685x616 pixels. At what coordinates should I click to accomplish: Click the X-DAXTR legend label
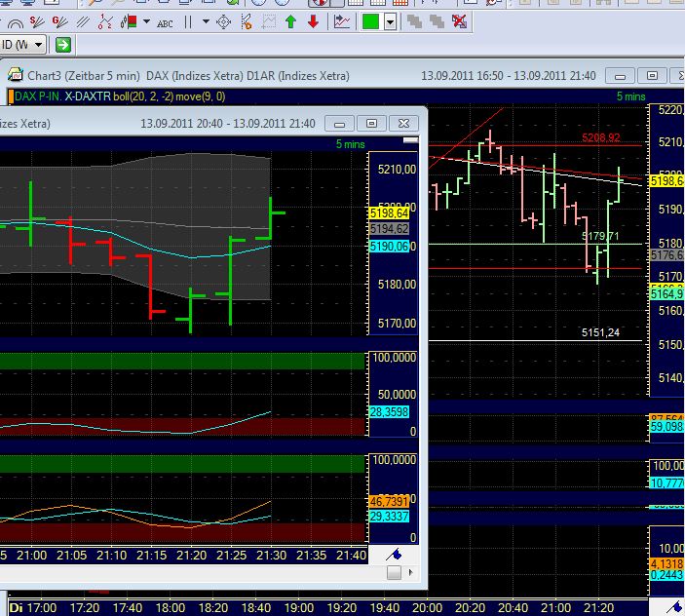click(88, 96)
